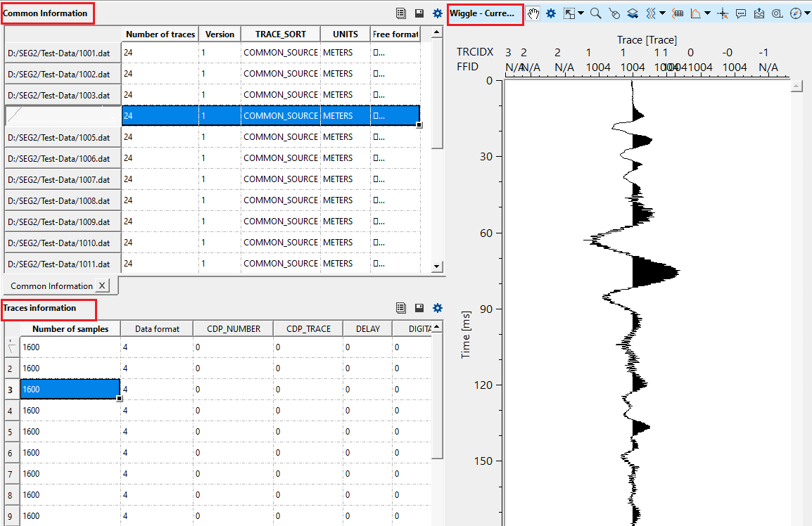
Task: Click the export image icon in Wiggle toolbar
Action: pyautogui.click(x=759, y=13)
